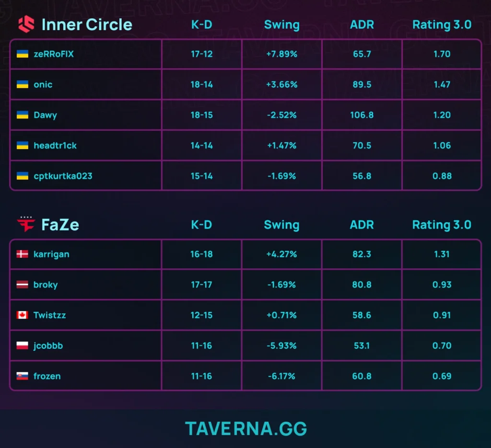
Task: Click the Inner Circle team name
Action: 87,24
